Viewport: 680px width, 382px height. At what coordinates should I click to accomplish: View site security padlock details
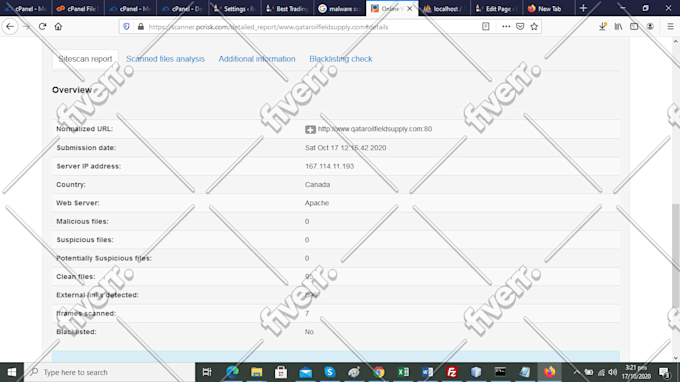pos(141,26)
